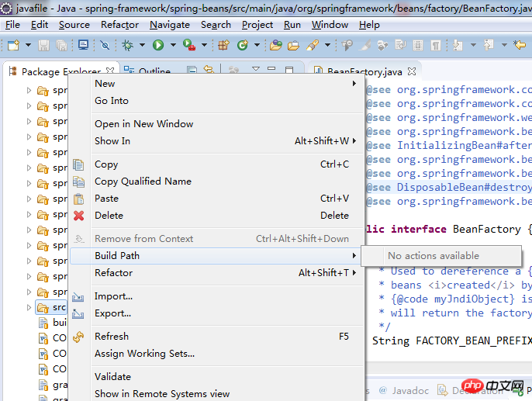Click the Save disk icon
Screen dimensions: 532x401
click(43, 45)
